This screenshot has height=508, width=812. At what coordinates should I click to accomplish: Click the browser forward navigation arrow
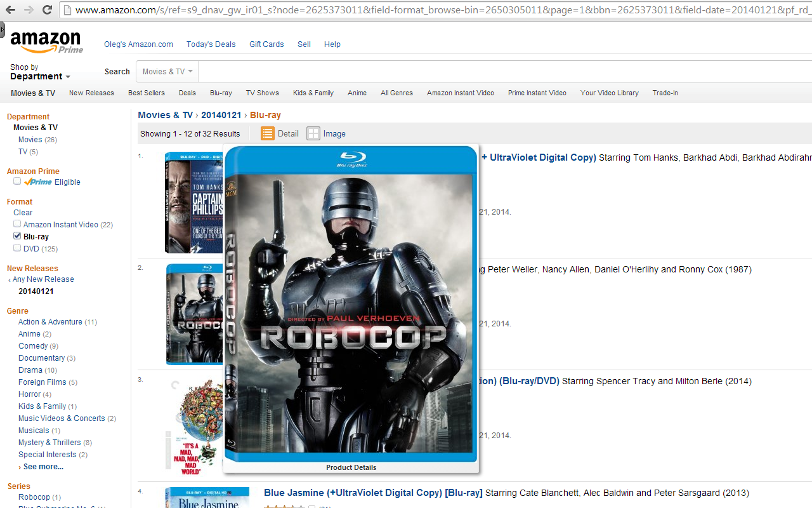coord(29,10)
